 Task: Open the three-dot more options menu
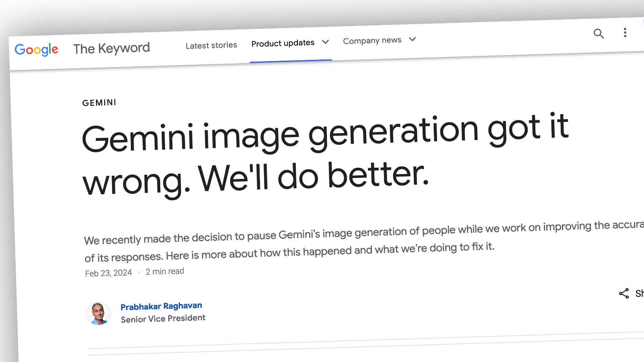(625, 33)
